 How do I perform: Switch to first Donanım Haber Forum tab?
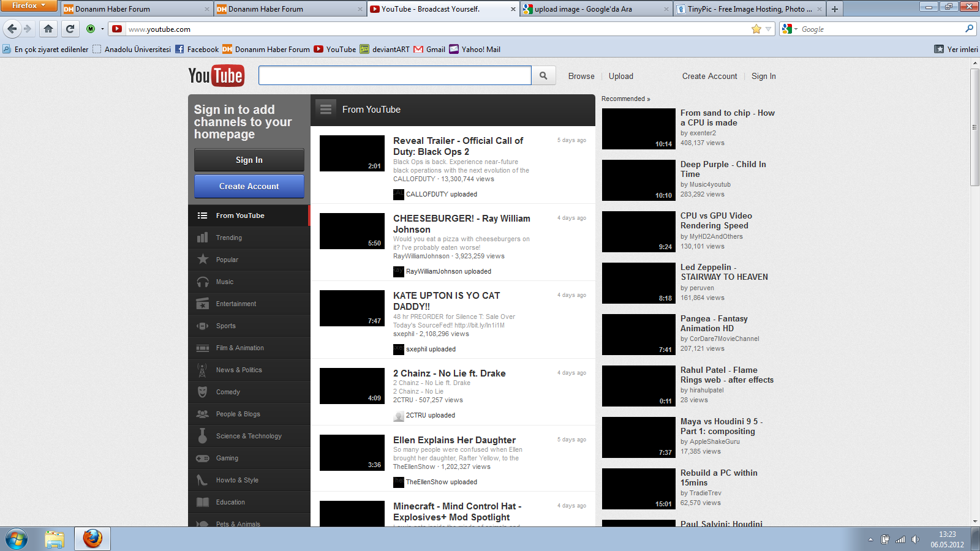(x=136, y=9)
